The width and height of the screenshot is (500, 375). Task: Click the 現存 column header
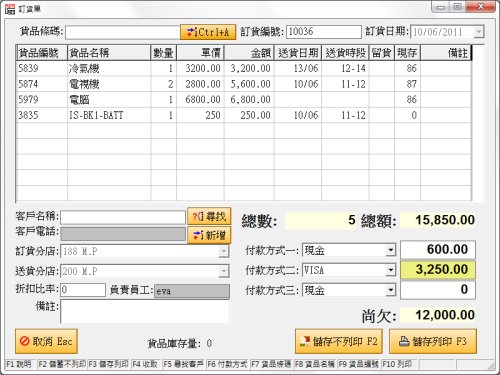click(407, 53)
